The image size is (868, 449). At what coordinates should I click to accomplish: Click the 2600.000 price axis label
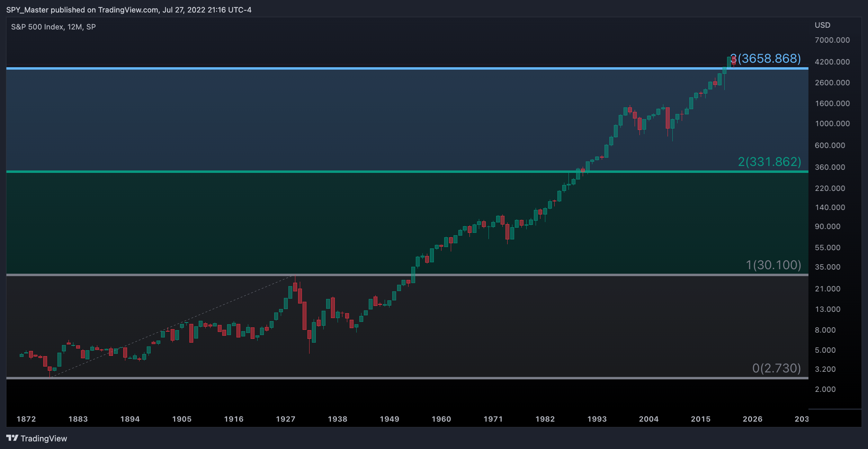832,83
